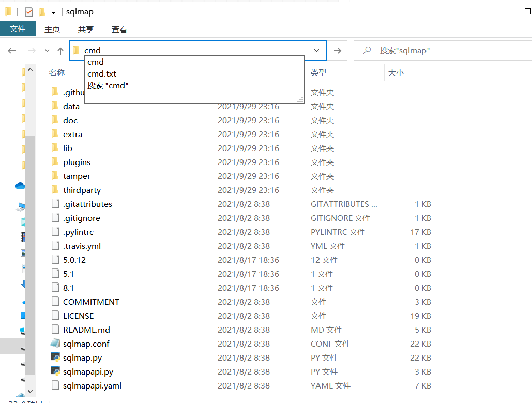Select the .gitignore file icon
Image resolution: width=532 pixels, height=403 pixels.
coord(55,217)
